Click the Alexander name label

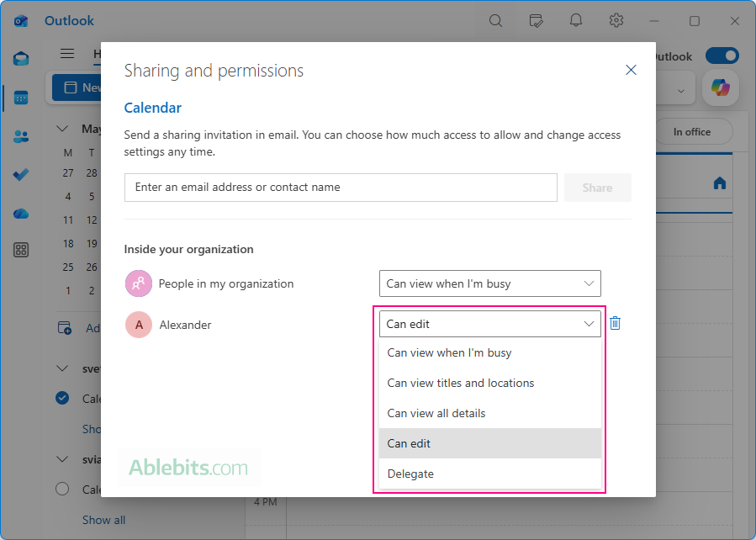coord(185,325)
